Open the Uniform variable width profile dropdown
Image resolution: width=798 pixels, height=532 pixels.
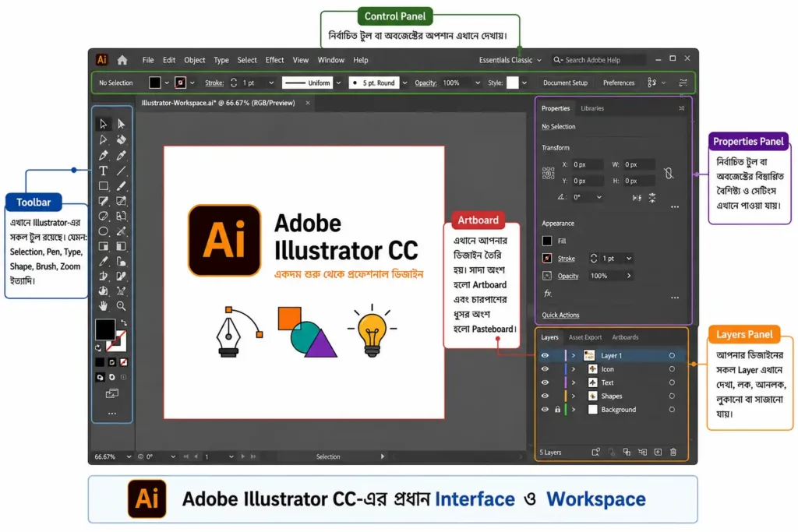(x=338, y=83)
